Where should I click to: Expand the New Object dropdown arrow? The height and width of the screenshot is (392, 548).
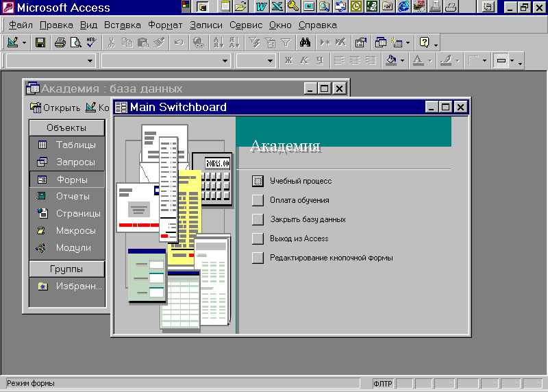408,43
